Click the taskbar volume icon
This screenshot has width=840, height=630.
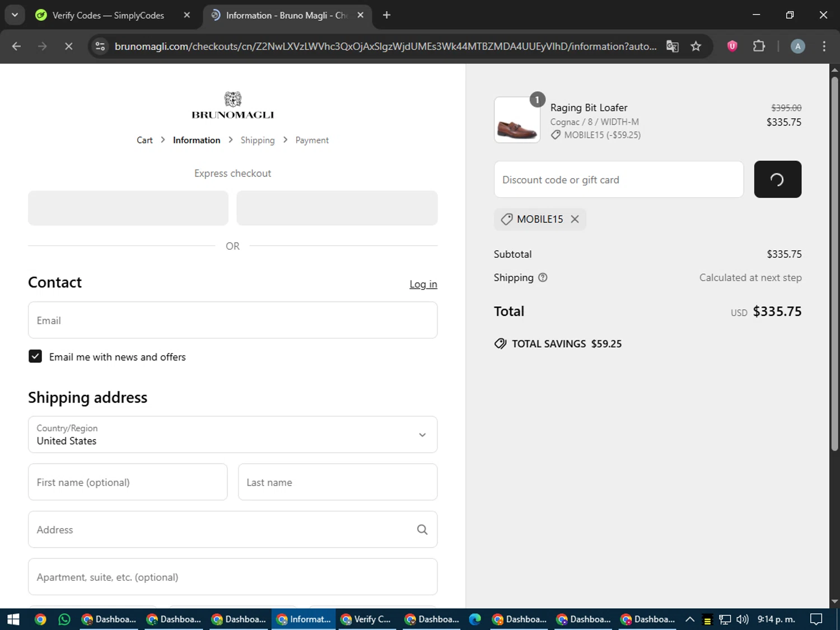click(x=743, y=619)
